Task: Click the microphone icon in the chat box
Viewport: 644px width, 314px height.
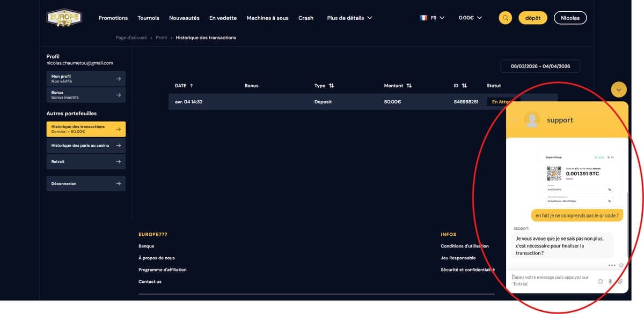Action: tap(610, 281)
